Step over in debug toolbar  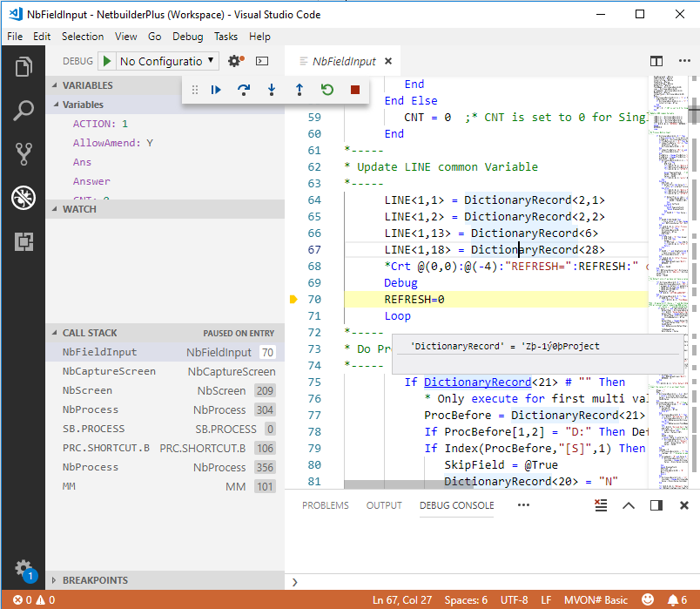click(x=244, y=90)
